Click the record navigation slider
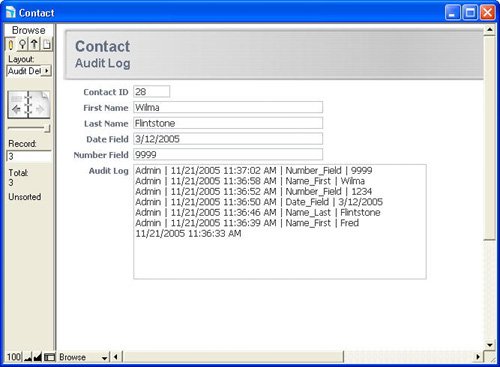This screenshot has width=500, height=367. pos(29,128)
